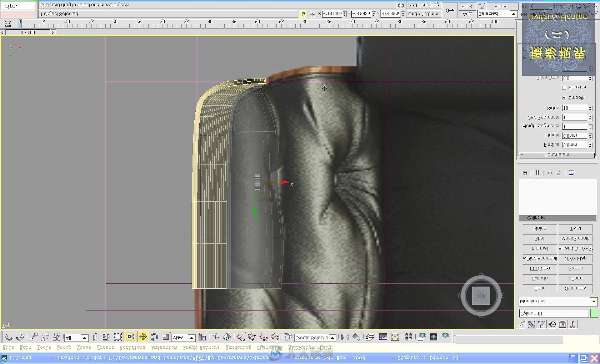Toggle Window/Crossing selection mode
This screenshot has width=600, height=364.
click(130, 337)
